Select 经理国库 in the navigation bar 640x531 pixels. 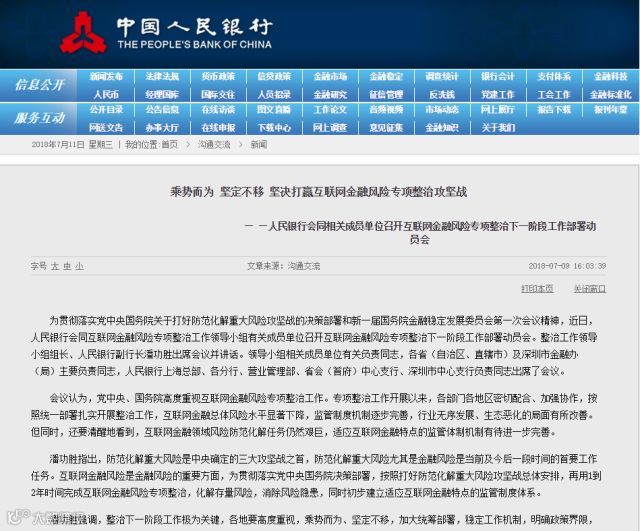point(162,95)
